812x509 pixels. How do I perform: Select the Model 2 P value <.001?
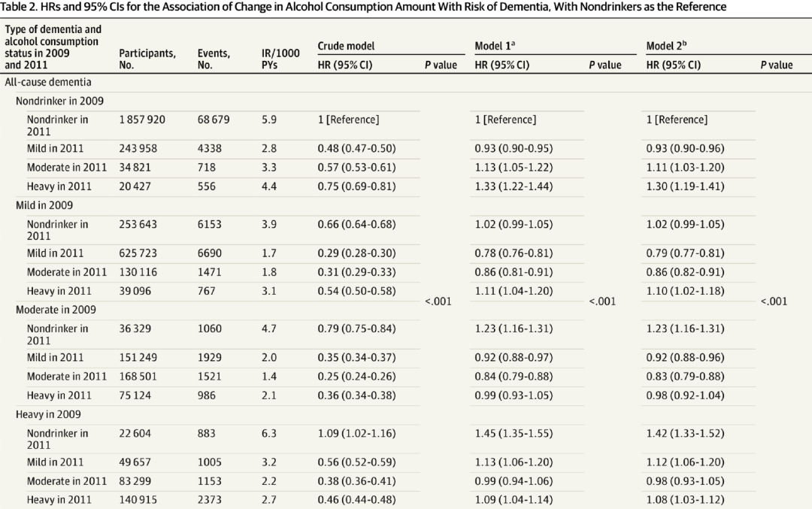point(774,301)
